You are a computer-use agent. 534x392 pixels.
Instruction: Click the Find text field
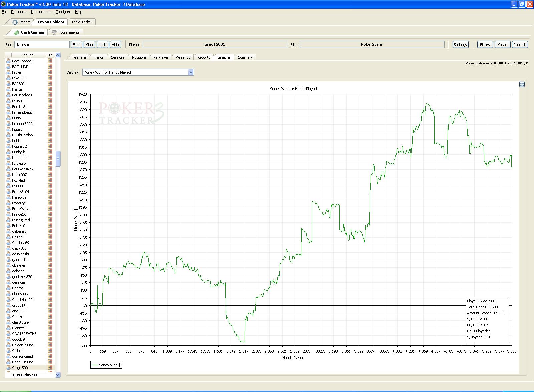[x=42, y=44]
